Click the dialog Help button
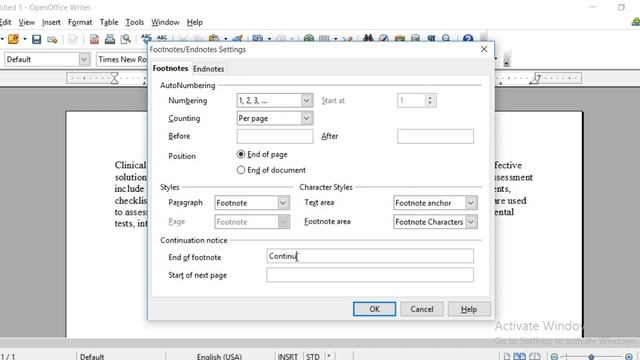The height and width of the screenshot is (360, 640). coord(469,309)
